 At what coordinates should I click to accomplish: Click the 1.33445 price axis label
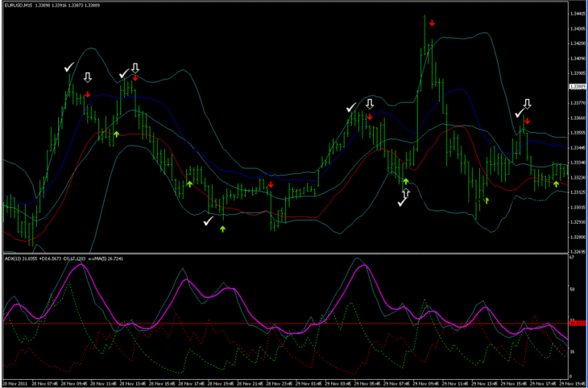(577, 147)
